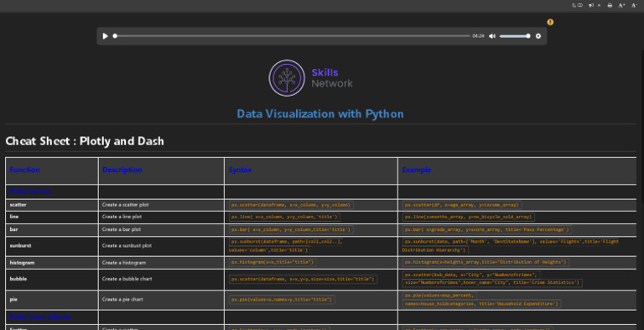Click the read-aloud speaker icon
The height and width of the screenshot is (330, 644).
point(591,5)
